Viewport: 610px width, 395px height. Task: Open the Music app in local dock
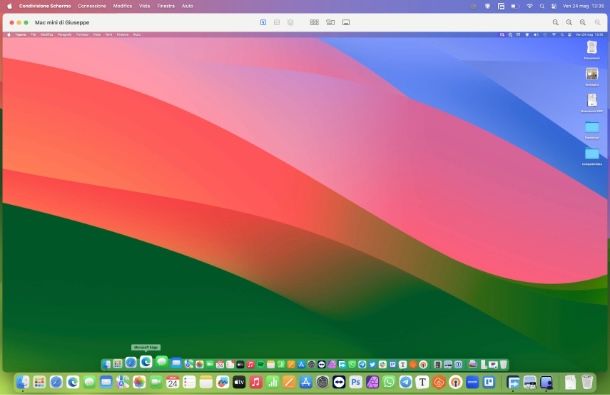[x=256, y=382]
